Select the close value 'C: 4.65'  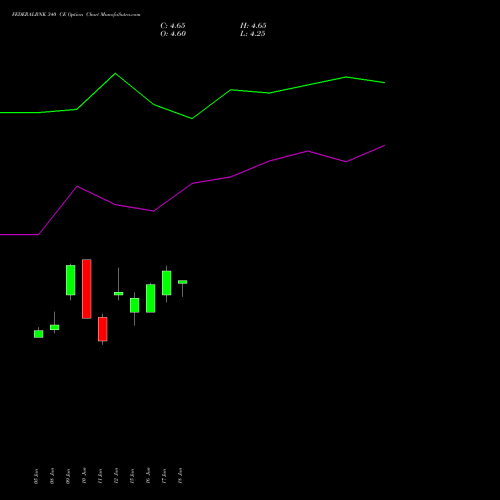click(x=173, y=26)
